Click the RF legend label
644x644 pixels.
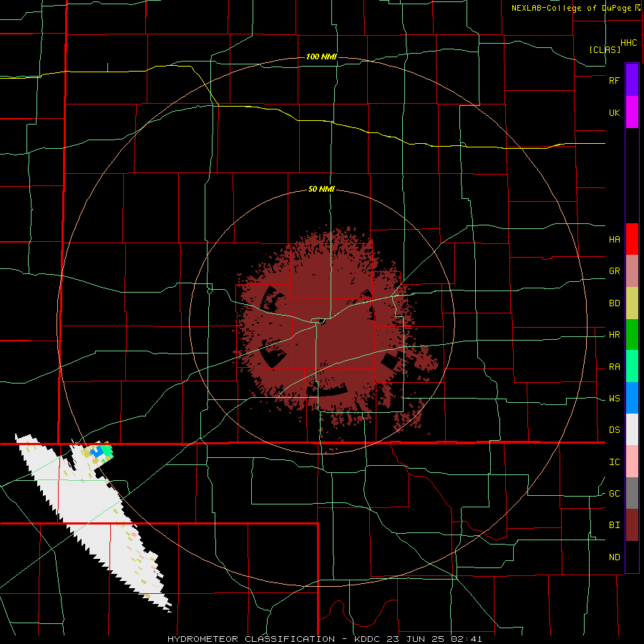click(x=614, y=80)
